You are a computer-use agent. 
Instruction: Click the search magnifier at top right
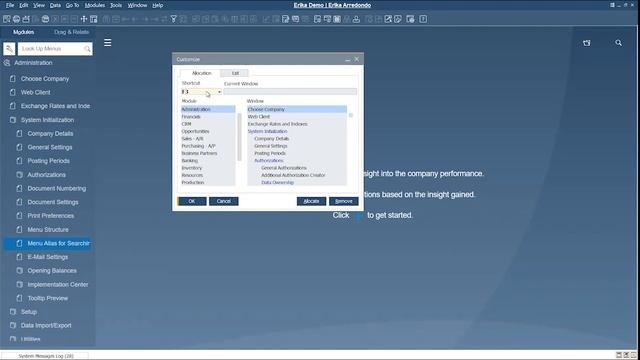click(618, 43)
